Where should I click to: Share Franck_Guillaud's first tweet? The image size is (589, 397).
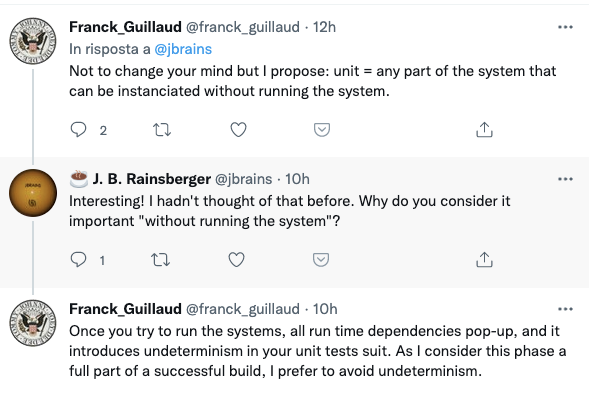[x=484, y=130]
